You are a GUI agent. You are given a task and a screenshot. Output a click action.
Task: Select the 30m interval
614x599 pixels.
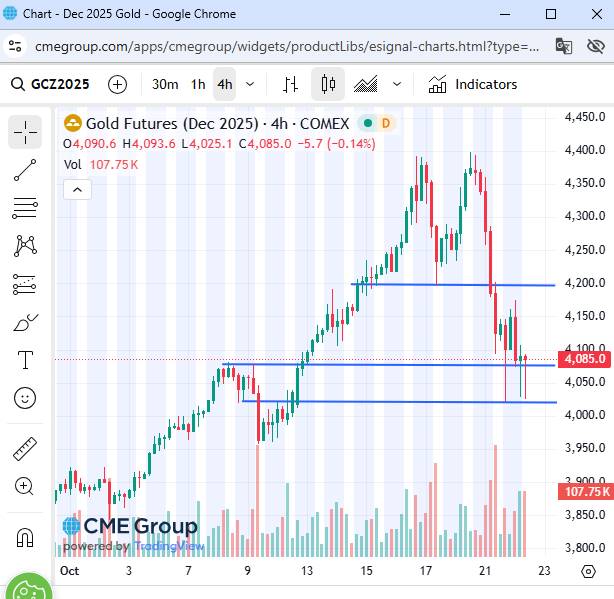pos(165,84)
